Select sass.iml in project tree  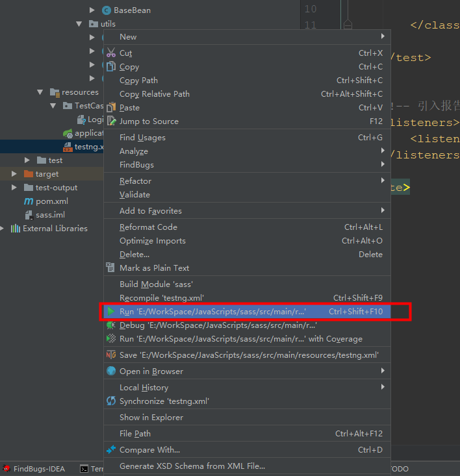tap(50, 215)
